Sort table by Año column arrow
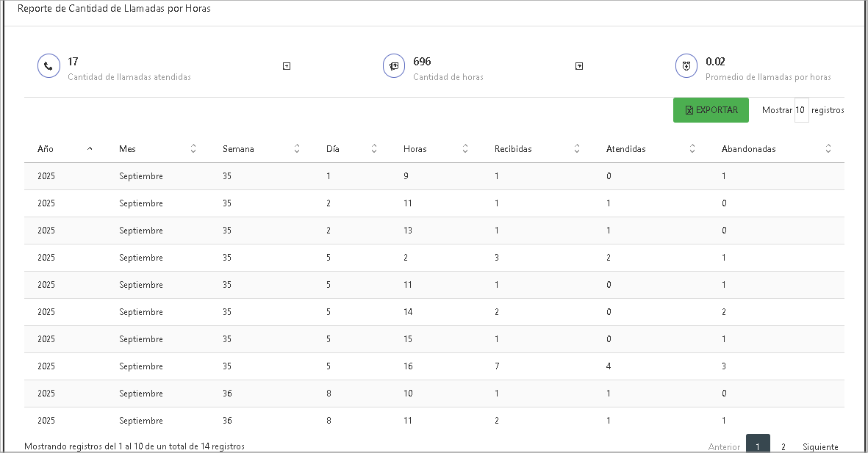The width and height of the screenshot is (868, 453). 90,149
